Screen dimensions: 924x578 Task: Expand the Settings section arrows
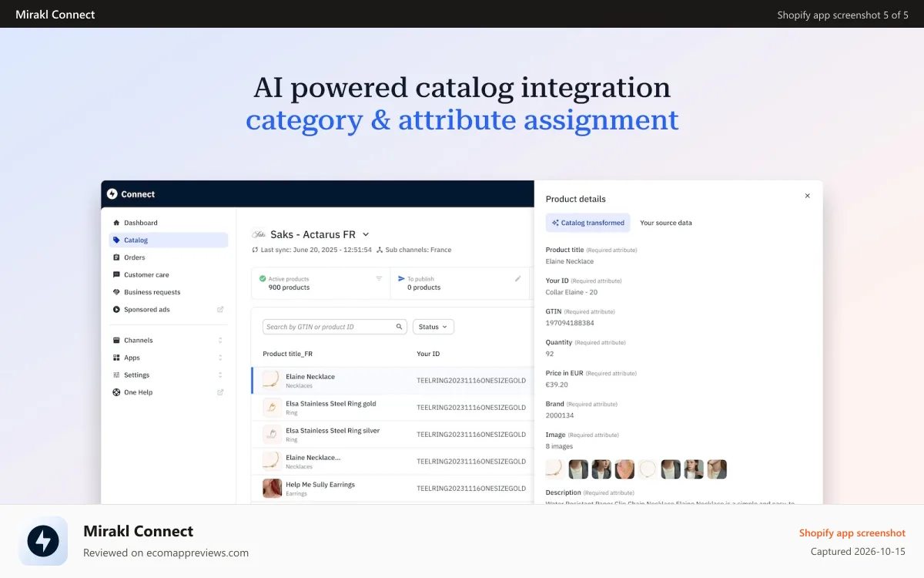(x=220, y=375)
